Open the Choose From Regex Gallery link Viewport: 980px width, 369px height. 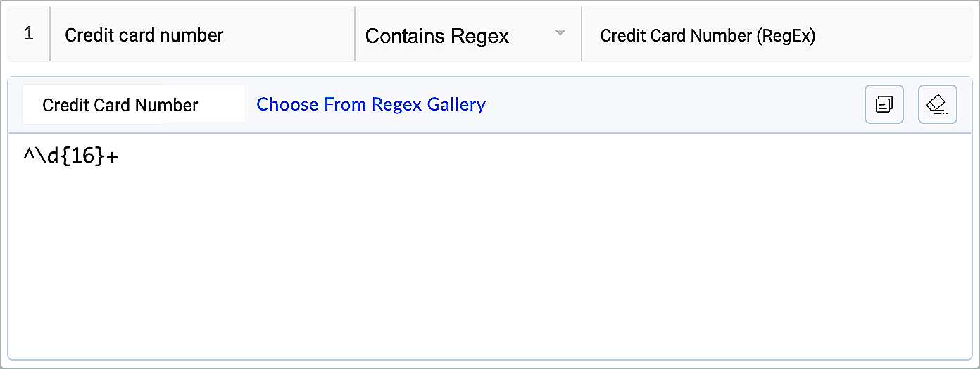370,105
